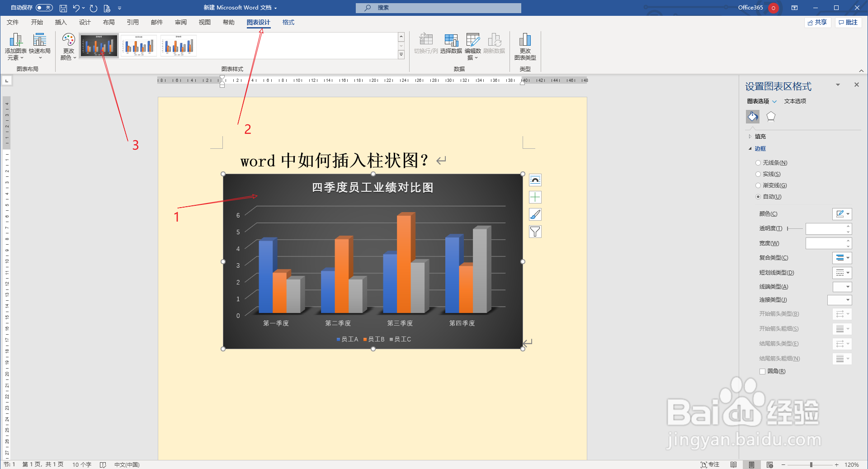Image resolution: width=868 pixels, height=469 pixels.
Task: Open the Cap type dropdown
Action: point(842,287)
